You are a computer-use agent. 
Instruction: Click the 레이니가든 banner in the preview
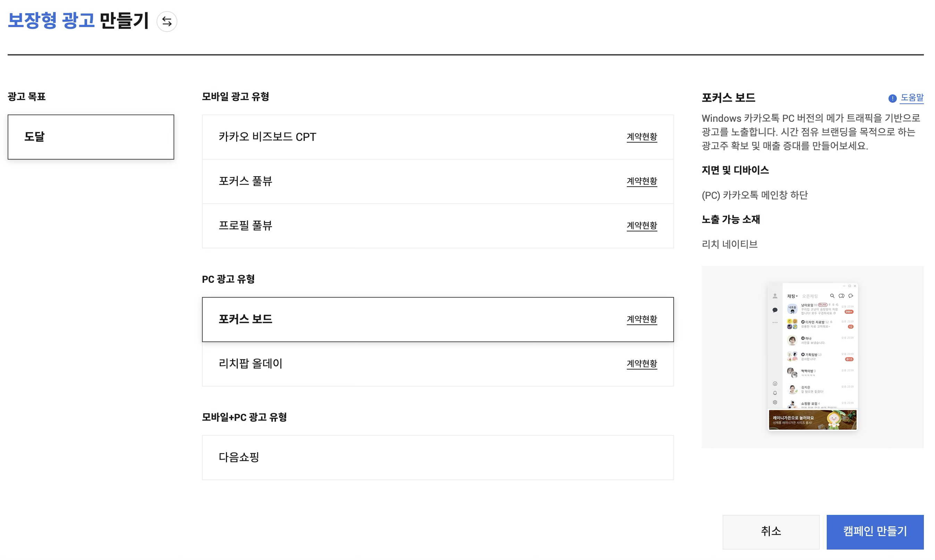coord(813,420)
